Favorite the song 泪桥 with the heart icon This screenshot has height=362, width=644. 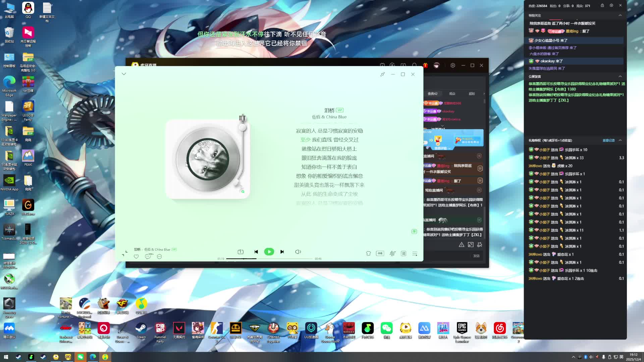pyautogui.click(x=137, y=256)
